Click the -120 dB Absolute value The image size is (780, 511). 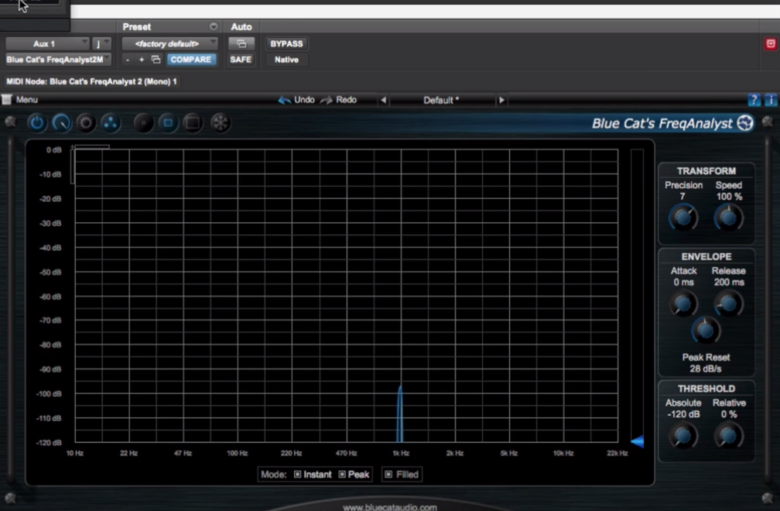click(x=683, y=414)
